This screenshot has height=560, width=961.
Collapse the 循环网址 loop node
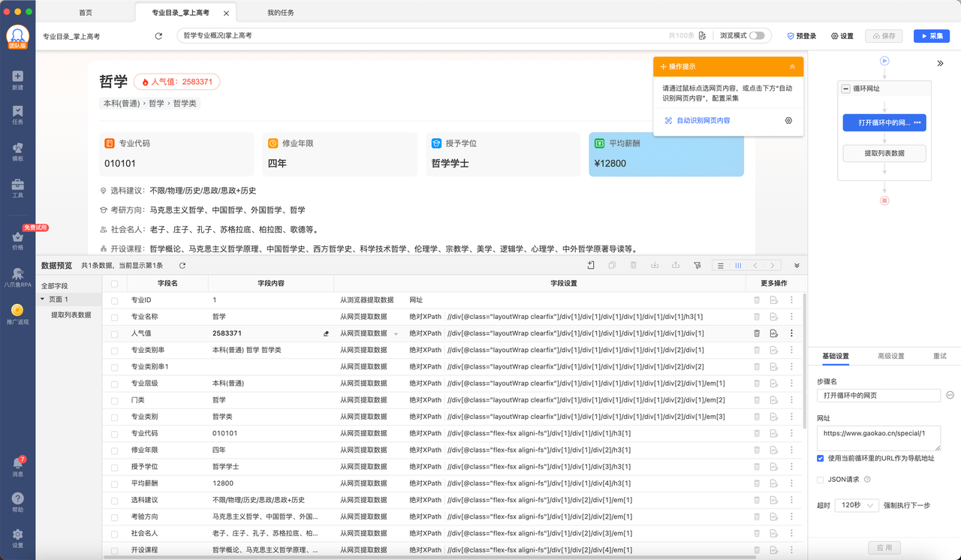(x=846, y=89)
